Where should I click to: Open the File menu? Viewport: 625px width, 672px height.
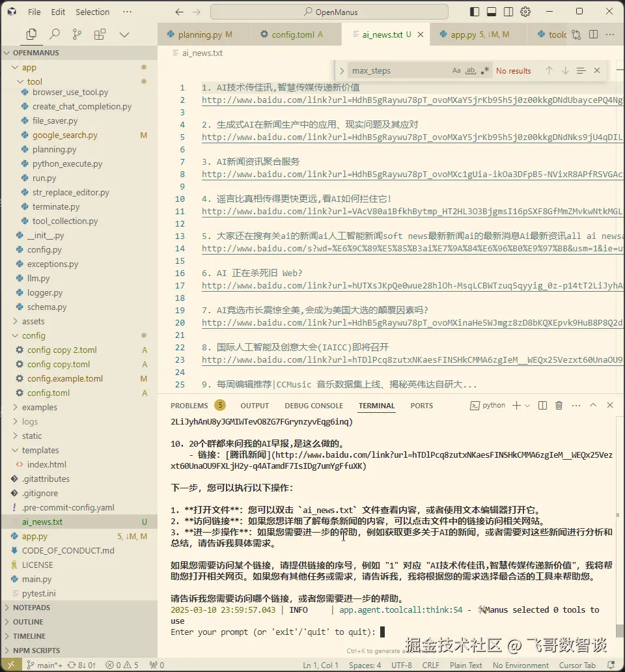(35, 12)
